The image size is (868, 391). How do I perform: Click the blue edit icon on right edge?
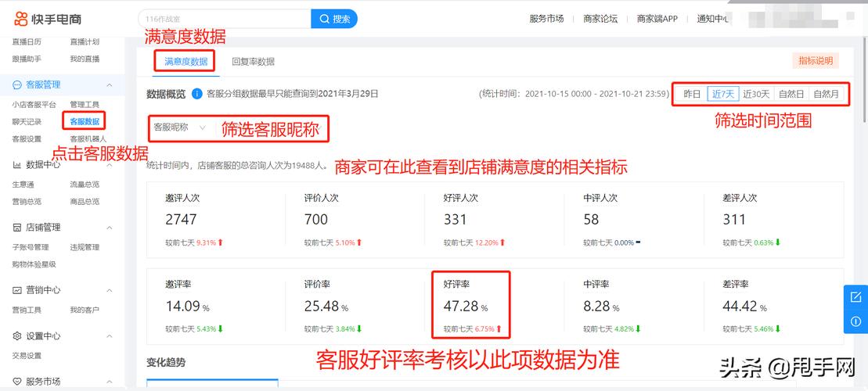855,297
